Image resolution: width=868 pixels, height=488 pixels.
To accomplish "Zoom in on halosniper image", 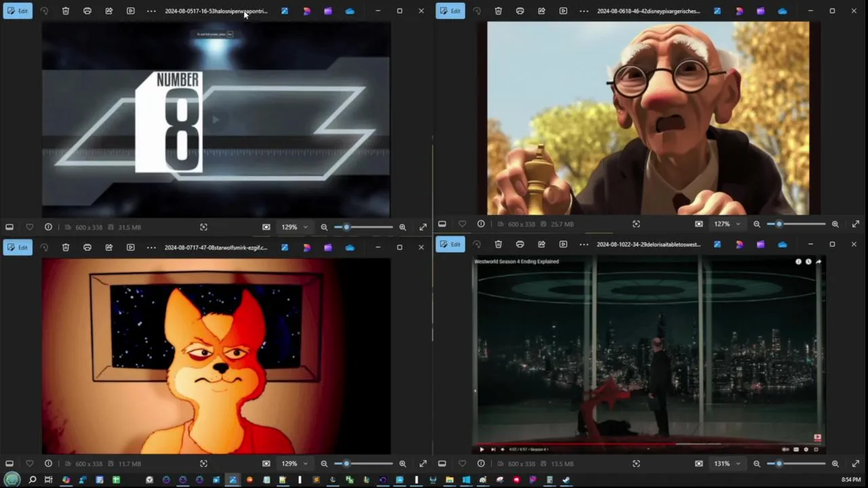I will point(403,227).
